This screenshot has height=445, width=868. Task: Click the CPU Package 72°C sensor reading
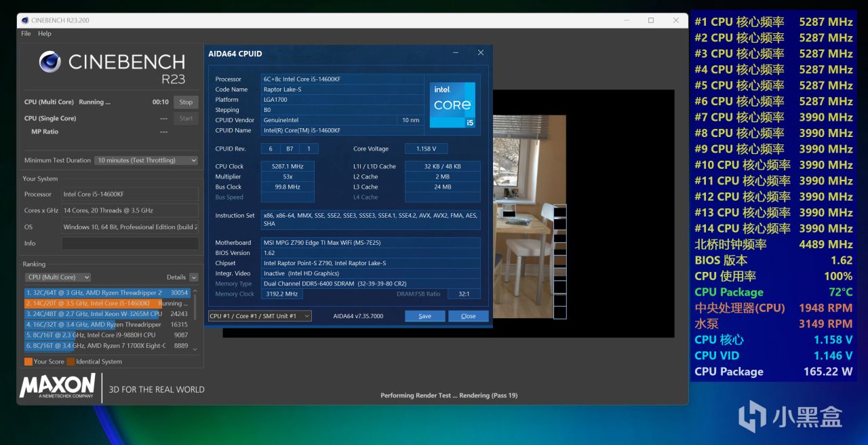click(x=773, y=292)
